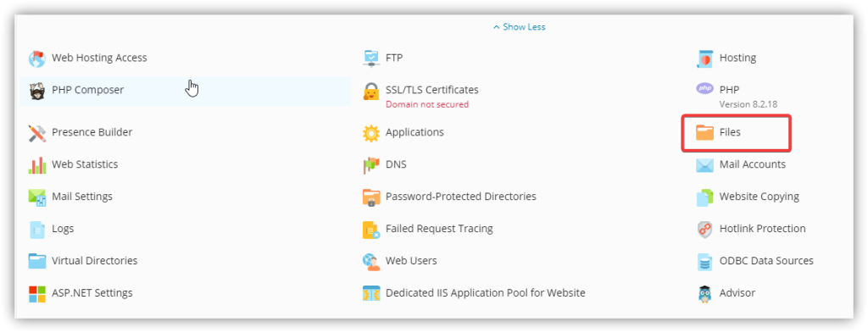Viewport: 868px width, 333px height.
Task: Open the PHP settings link
Action: click(730, 90)
